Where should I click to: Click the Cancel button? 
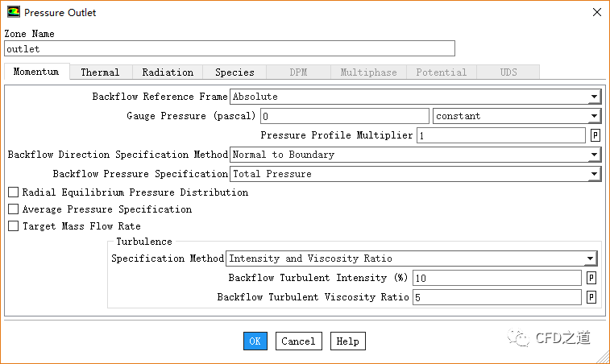[298, 341]
